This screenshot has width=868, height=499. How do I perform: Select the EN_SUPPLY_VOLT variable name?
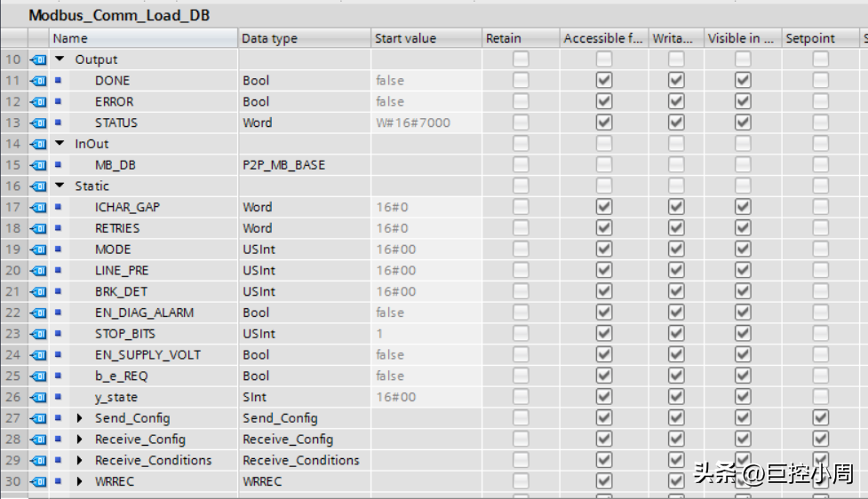point(147,355)
